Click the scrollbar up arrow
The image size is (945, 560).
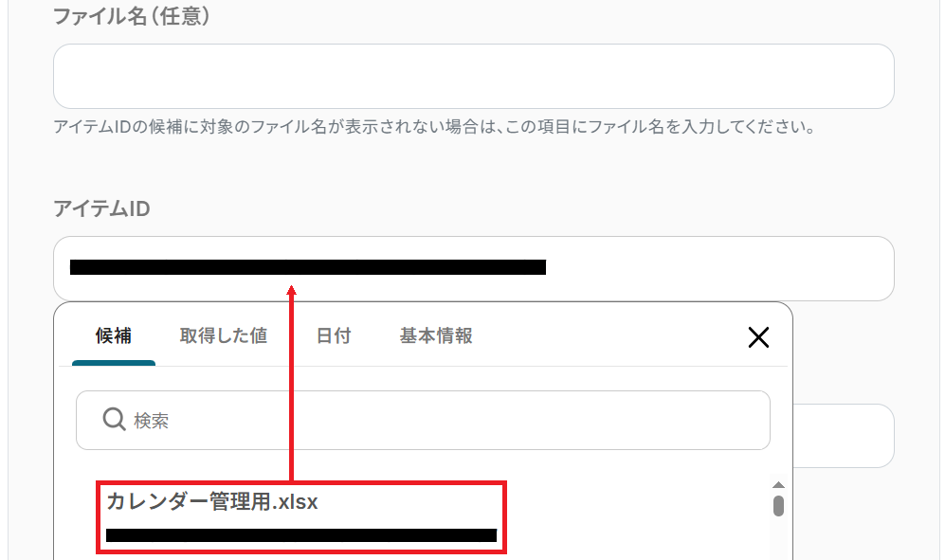[779, 484]
